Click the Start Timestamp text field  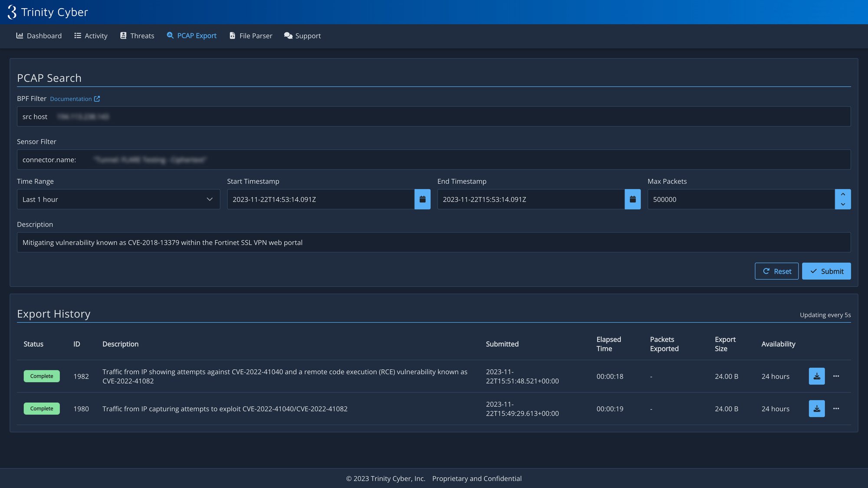coord(321,199)
